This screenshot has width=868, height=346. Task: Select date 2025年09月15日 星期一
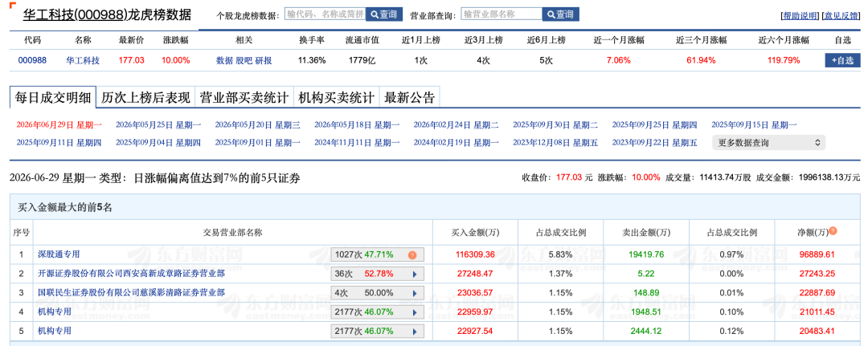[x=754, y=124]
